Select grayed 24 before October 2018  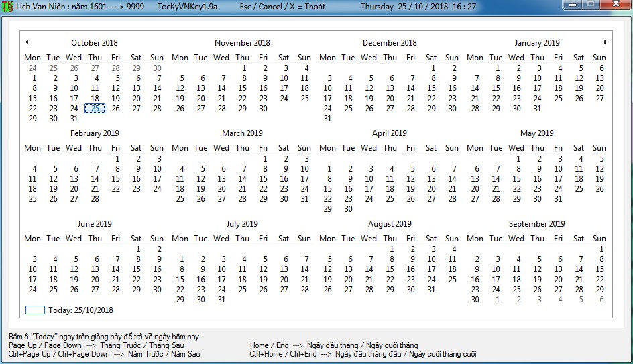coord(33,68)
